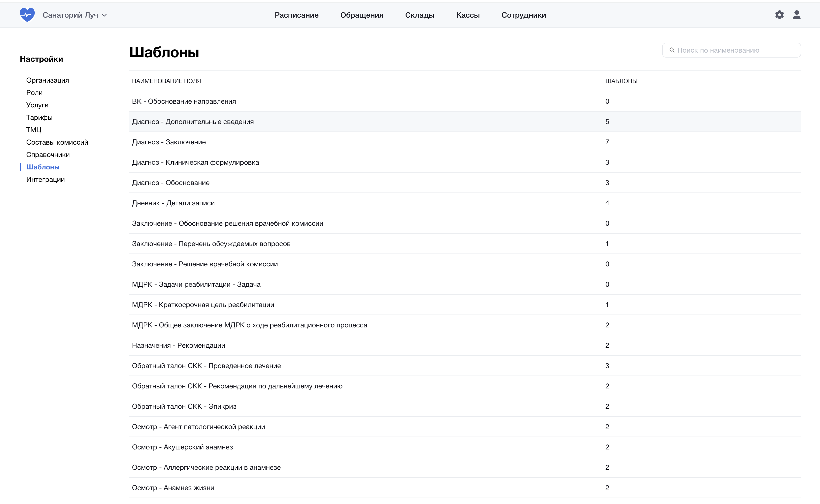
Task: Open the Роли settings page
Action: point(34,93)
